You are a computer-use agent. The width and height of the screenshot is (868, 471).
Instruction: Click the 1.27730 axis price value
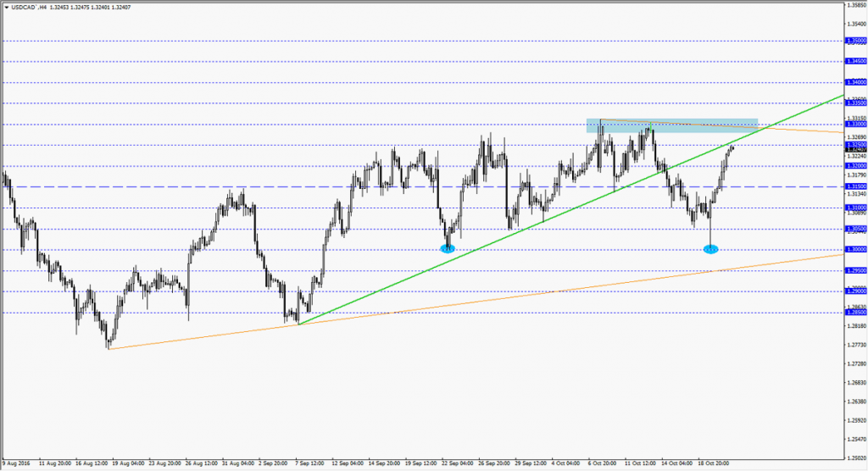tap(856, 345)
